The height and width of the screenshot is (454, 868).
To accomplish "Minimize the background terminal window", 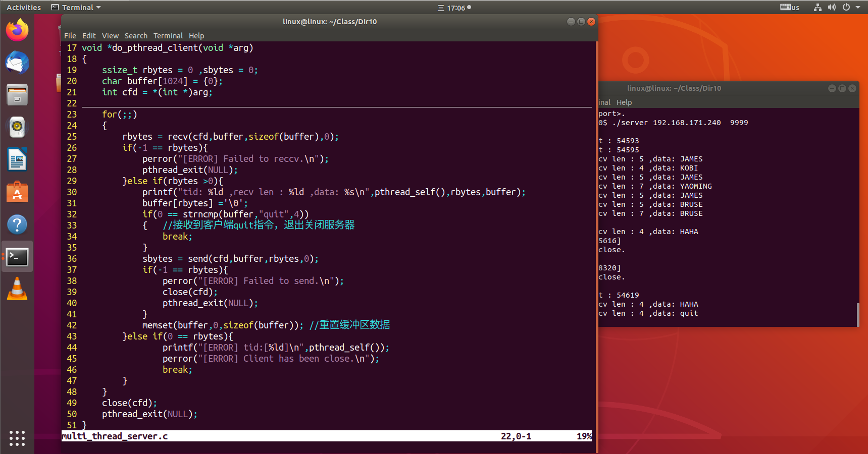I will tap(832, 88).
